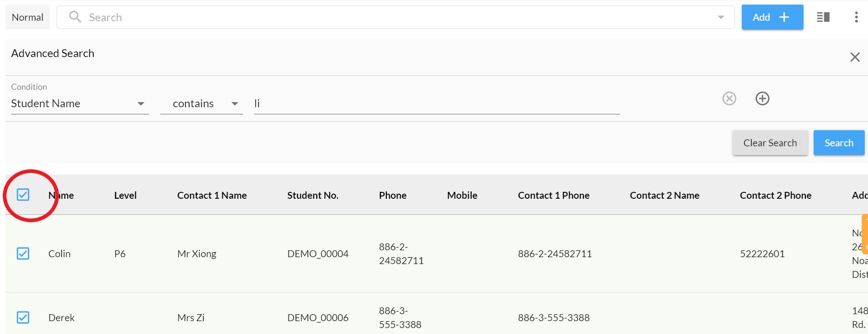This screenshot has width=868, height=334.
Task: Toggle the select-all header checkbox
Action: click(x=23, y=195)
